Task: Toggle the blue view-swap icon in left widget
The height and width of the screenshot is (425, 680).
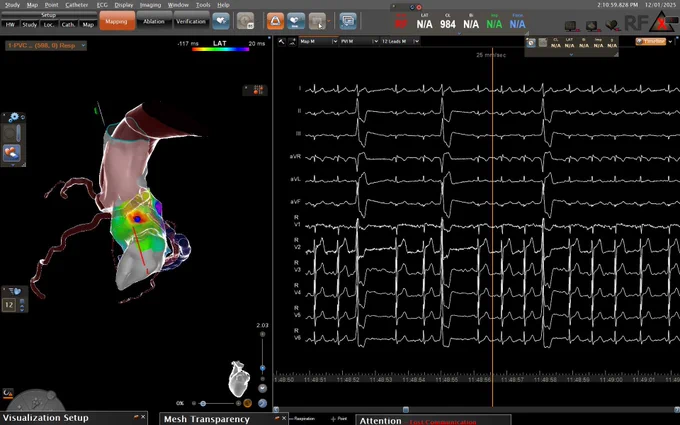Action: pyautogui.click(x=11, y=153)
